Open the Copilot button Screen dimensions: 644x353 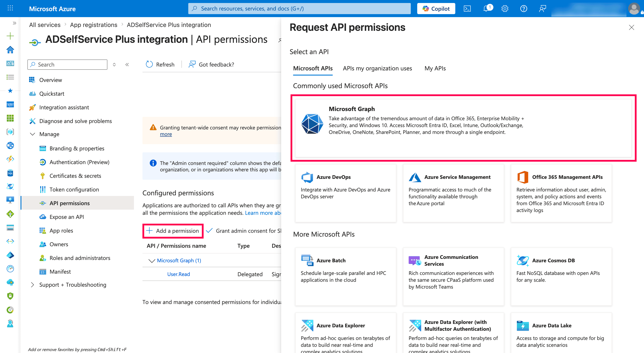(x=436, y=9)
